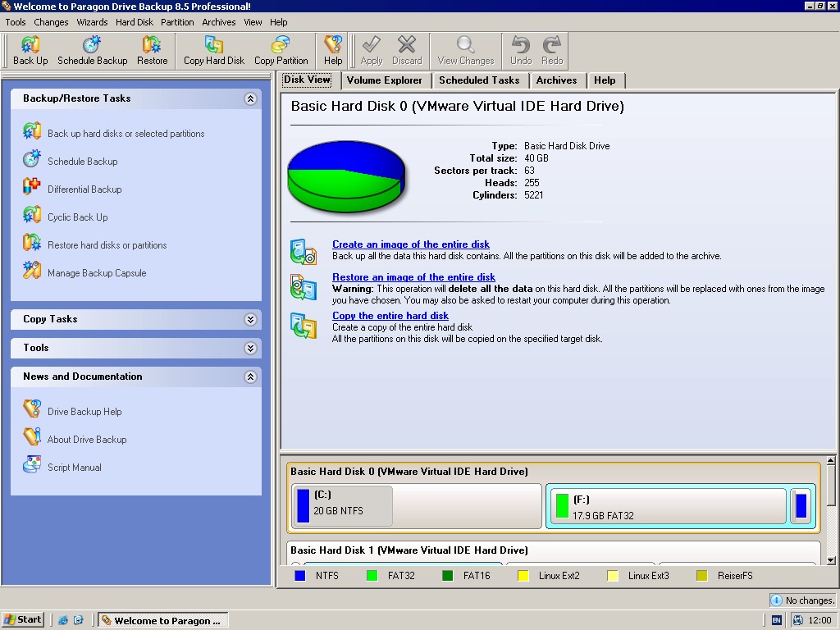Open View Changes from the toolbar
The height and width of the screenshot is (630, 840).
[x=466, y=44]
